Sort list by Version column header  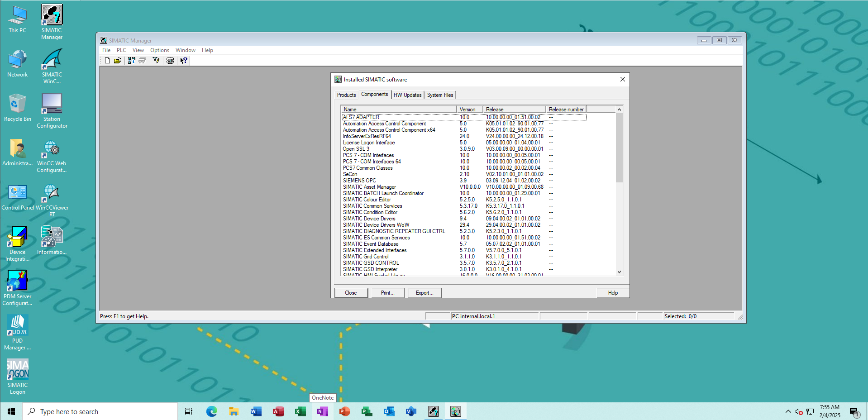tap(470, 109)
